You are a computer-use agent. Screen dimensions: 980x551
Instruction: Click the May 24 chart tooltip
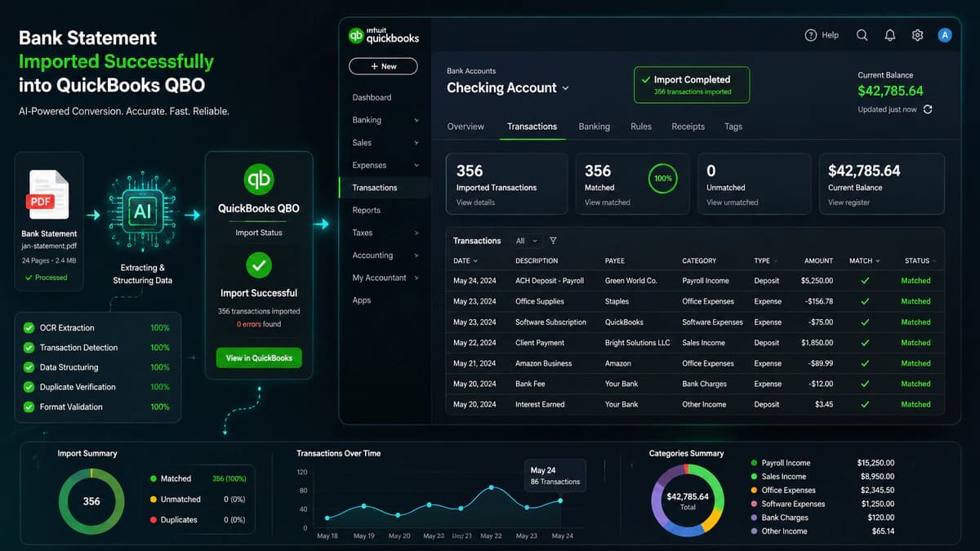pos(555,476)
